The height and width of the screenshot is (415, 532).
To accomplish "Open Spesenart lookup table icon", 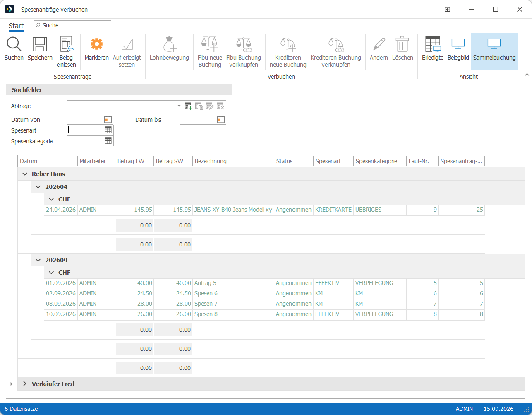I will coord(108,130).
